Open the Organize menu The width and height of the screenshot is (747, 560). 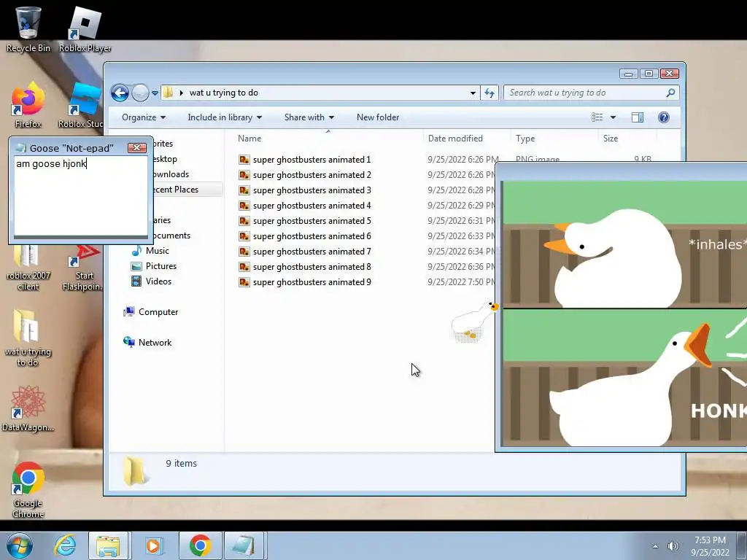pos(144,117)
